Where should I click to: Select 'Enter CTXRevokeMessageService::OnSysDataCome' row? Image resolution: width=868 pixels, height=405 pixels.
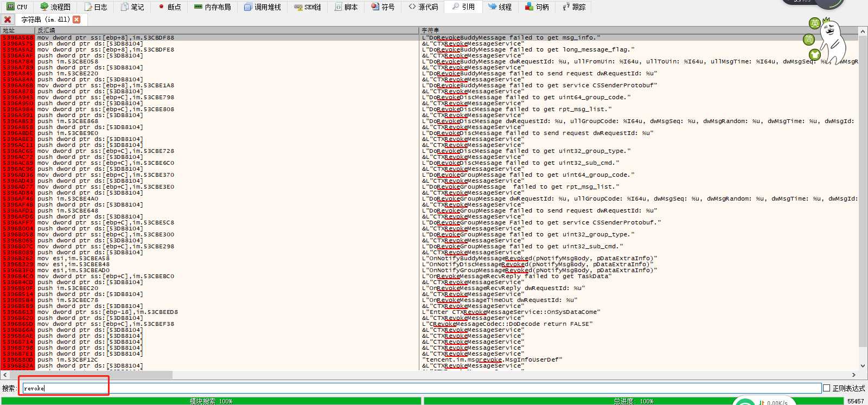(510, 312)
